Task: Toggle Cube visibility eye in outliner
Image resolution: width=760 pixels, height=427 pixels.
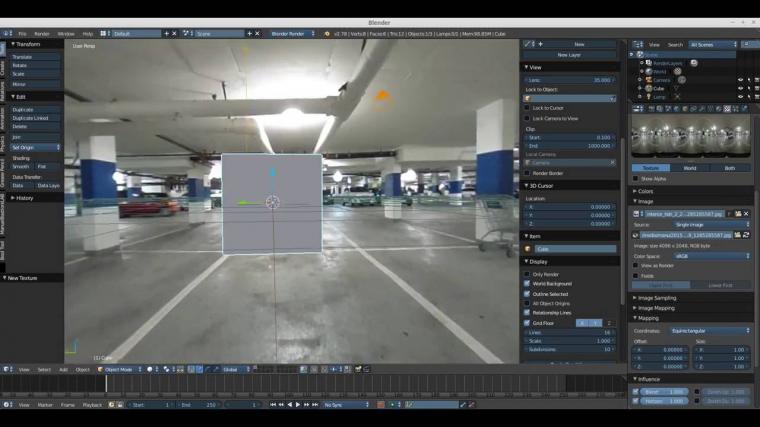Action: (741, 88)
